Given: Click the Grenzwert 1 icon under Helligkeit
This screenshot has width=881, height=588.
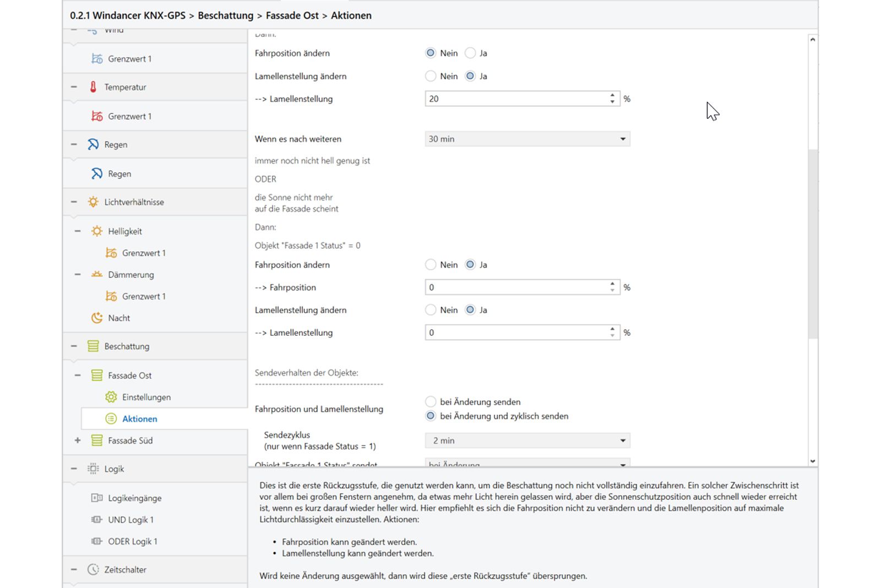Looking at the screenshot, I should 111,253.
